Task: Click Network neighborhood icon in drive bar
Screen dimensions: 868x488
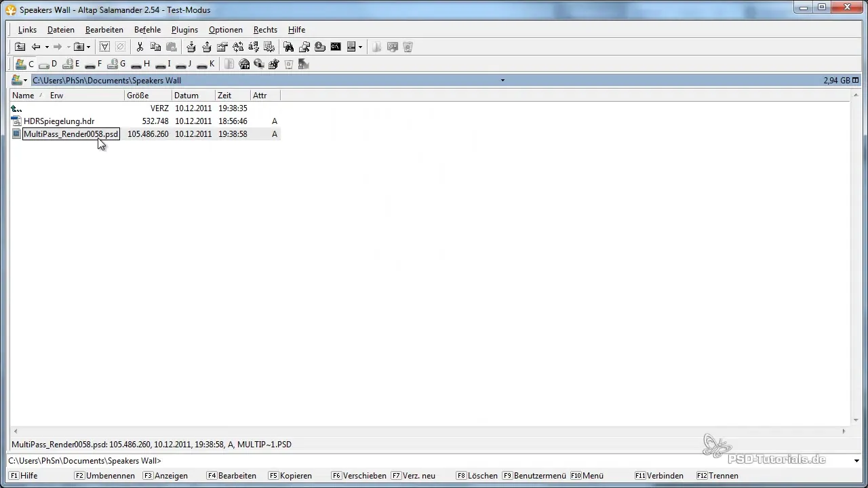Action: tap(258, 64)
